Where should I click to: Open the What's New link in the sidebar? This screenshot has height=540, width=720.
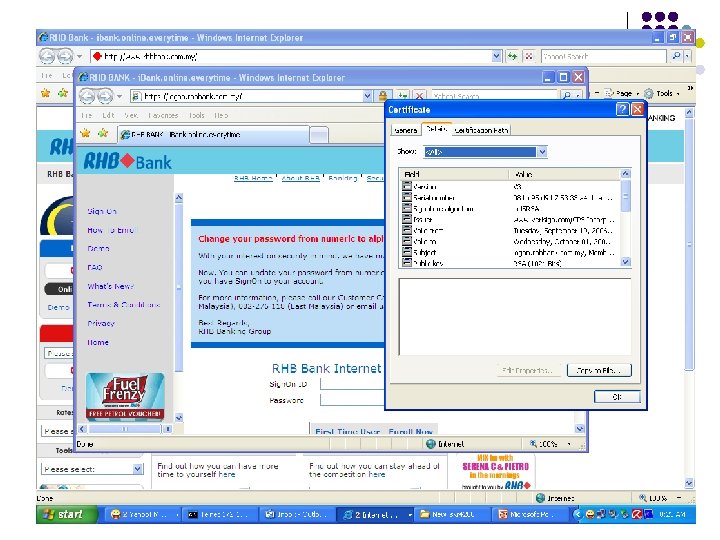click(x=110, y=286)
